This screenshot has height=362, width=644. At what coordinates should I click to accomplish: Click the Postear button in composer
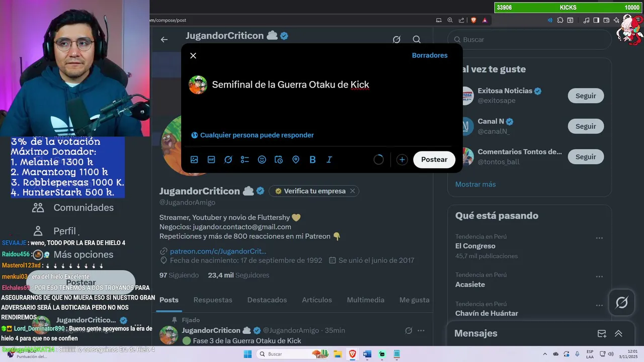tap(434, 159)
